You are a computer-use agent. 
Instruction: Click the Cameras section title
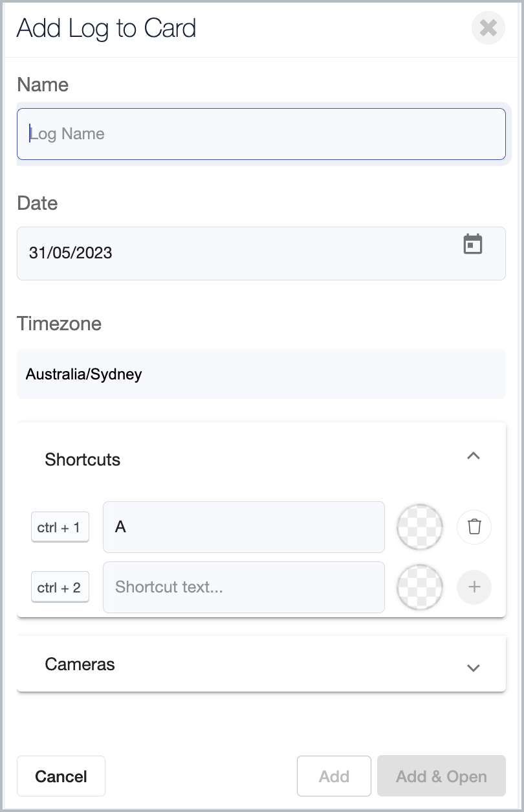80,664
